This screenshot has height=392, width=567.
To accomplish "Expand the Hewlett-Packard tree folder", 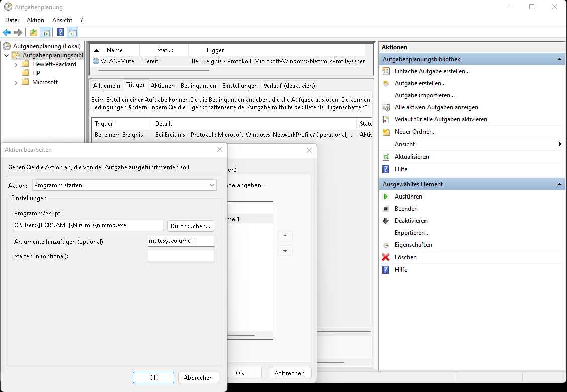I will pos(16,64).
